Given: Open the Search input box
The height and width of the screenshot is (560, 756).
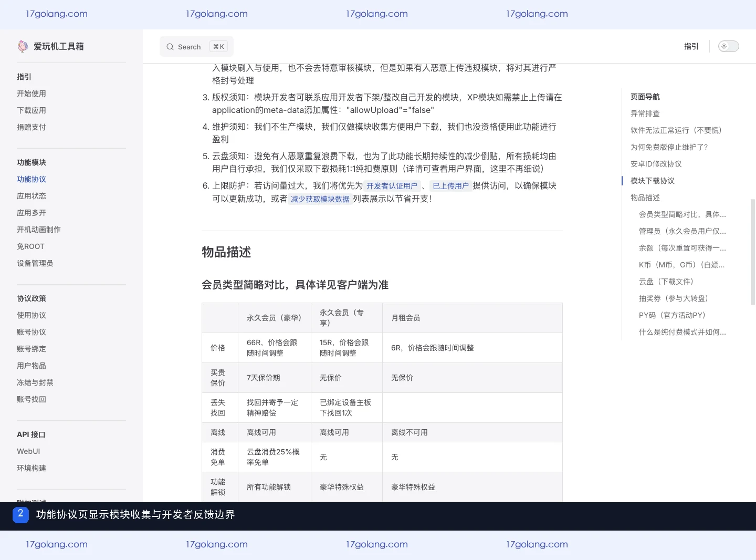Looking at the screenshot, I should [196, 47].
